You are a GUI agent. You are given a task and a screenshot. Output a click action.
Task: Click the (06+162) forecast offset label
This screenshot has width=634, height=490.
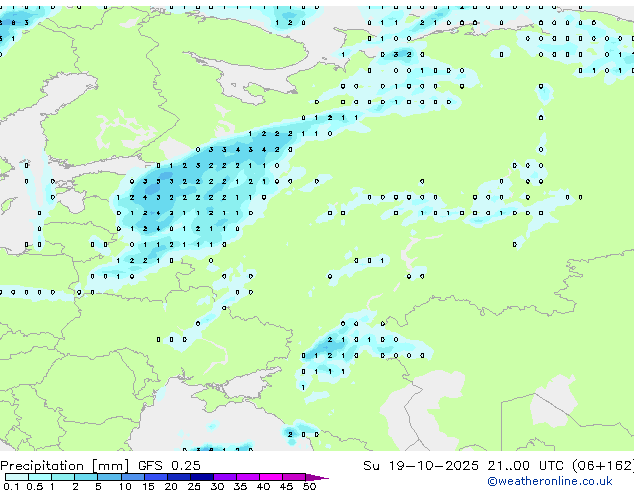pyautogui.click(x=602, y=466)
